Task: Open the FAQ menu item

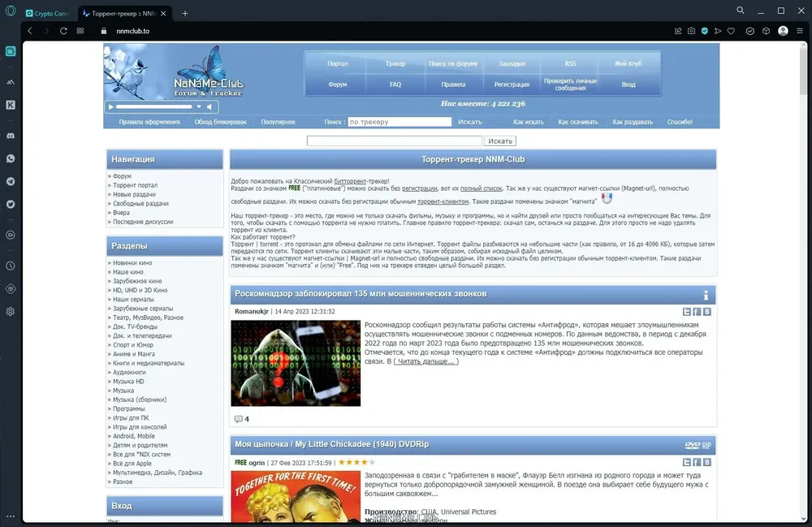Action: tap(395, 84)
